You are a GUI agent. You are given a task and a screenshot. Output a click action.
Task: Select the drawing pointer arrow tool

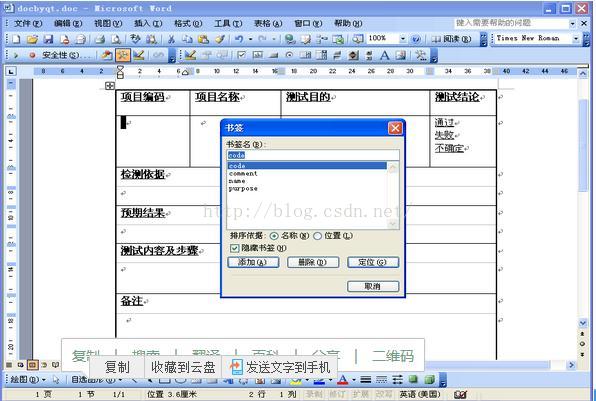(56, 379)
